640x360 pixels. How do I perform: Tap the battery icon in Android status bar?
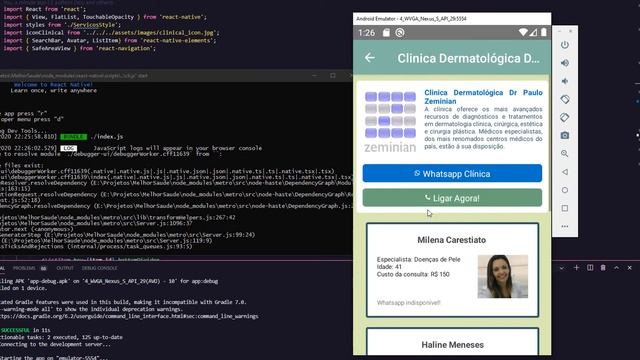click(x=544, y=32)
